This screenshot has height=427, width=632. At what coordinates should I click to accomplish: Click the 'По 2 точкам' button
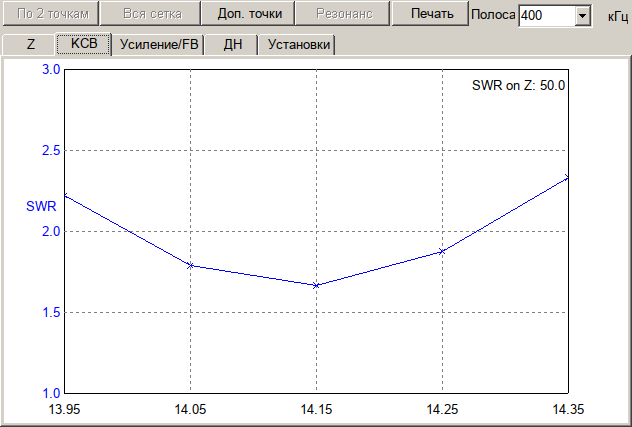[x=51, y=14]
